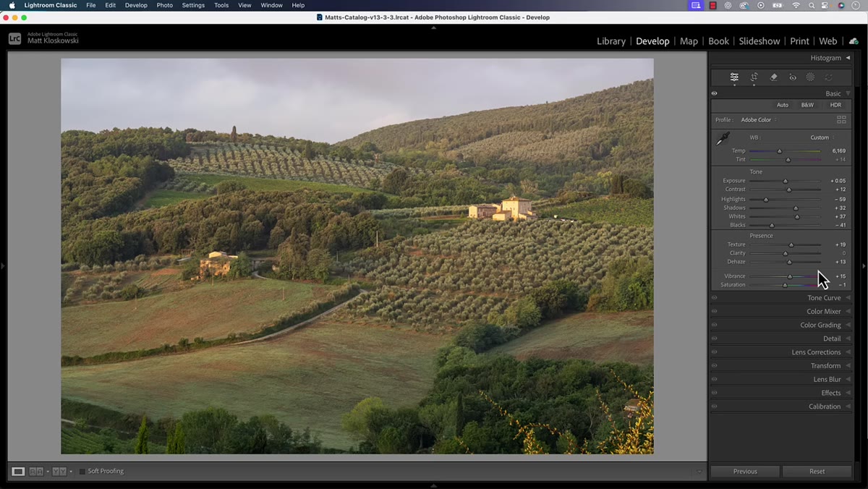
Task: Open the WB Custom preset dropdown
Action: (822, 137)
